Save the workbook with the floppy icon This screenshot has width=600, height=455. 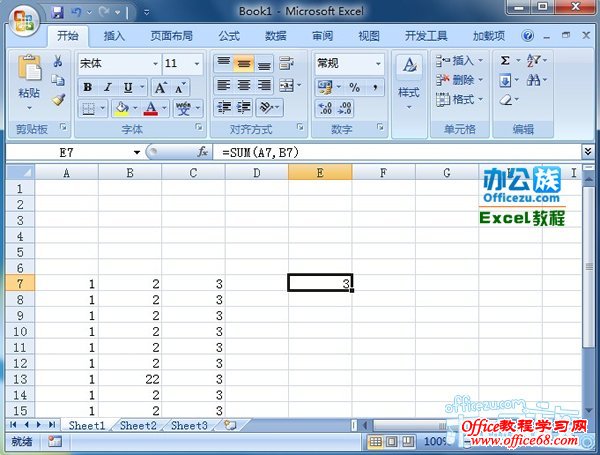click(57, 13)
